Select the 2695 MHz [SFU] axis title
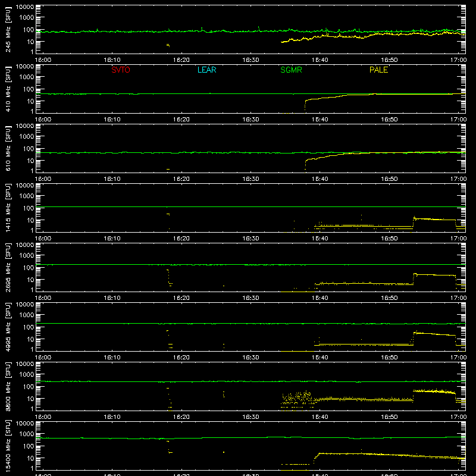The height and width of the screenshot is (476, 476). click(x=8, y=267)
